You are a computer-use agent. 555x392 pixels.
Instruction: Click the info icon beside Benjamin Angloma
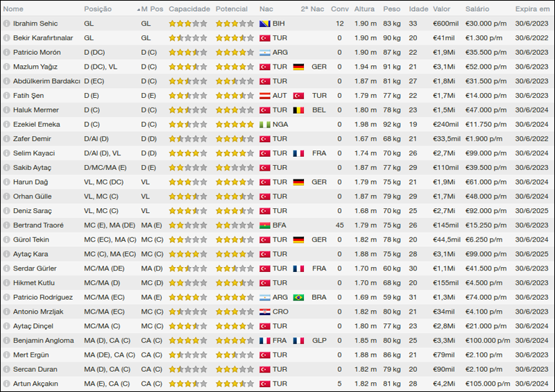(7, 341)
